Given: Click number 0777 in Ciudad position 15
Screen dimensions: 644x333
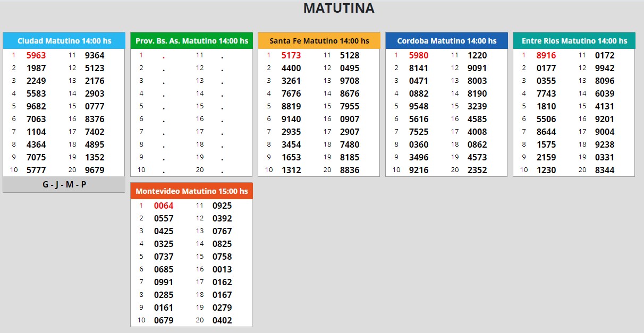Looking at the screenshot, I should 95,106.
